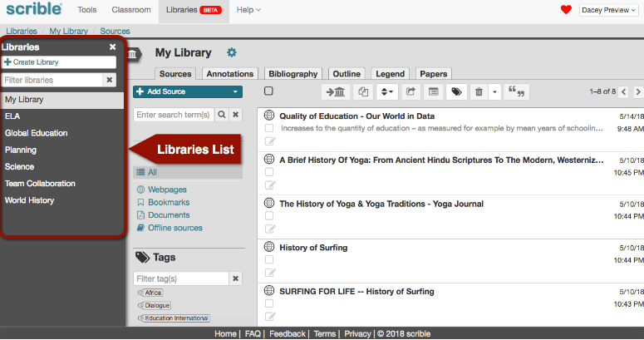Click the Filter tag(s) input field

[181, 278]
